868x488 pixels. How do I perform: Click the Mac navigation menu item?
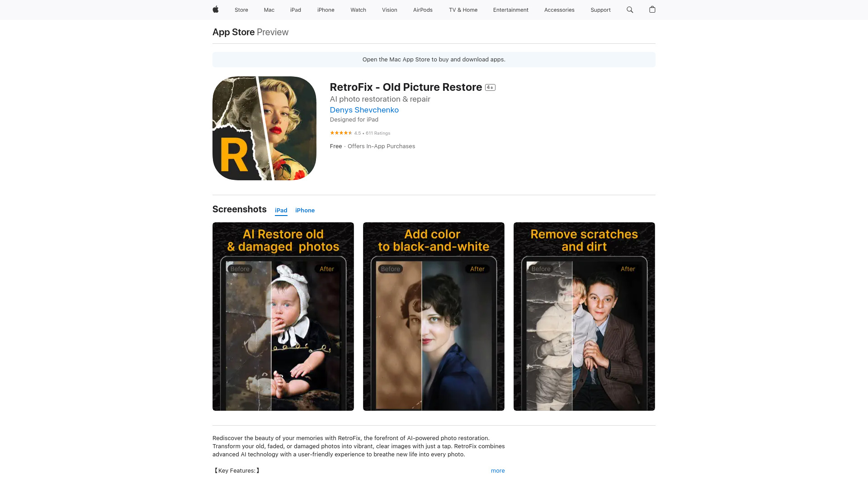click(269, 9)
